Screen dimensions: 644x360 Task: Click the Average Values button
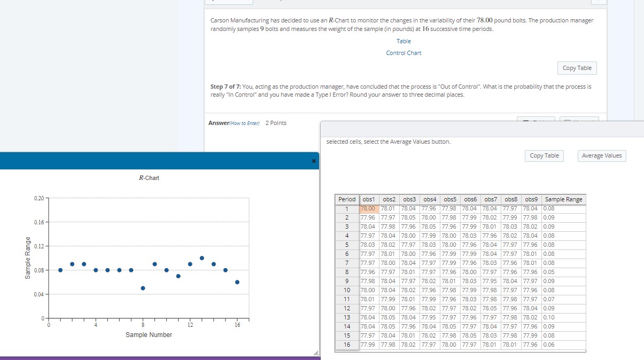[602, 155]
